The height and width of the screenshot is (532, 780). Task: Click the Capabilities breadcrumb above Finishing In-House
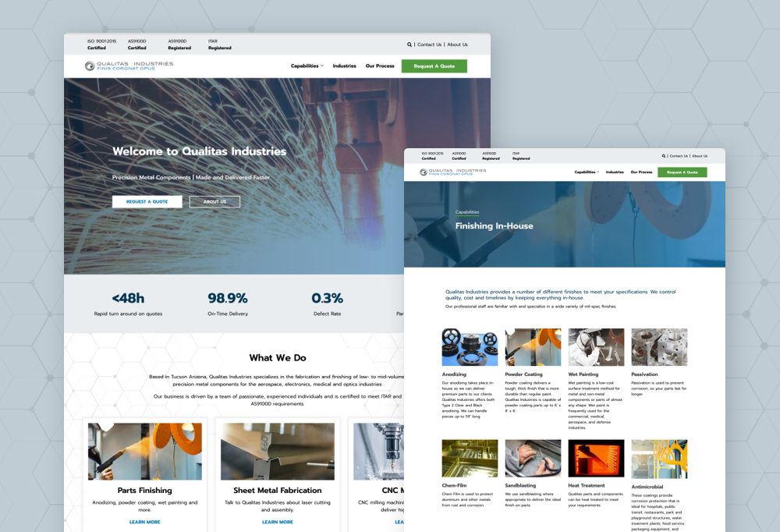467,212
